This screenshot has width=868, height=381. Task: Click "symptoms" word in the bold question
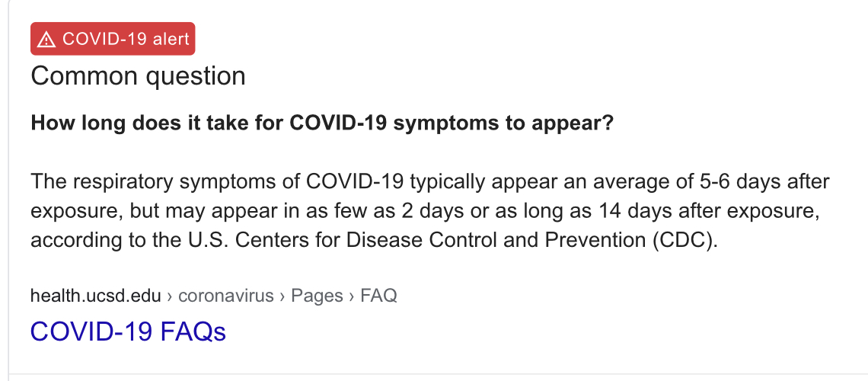447,124
